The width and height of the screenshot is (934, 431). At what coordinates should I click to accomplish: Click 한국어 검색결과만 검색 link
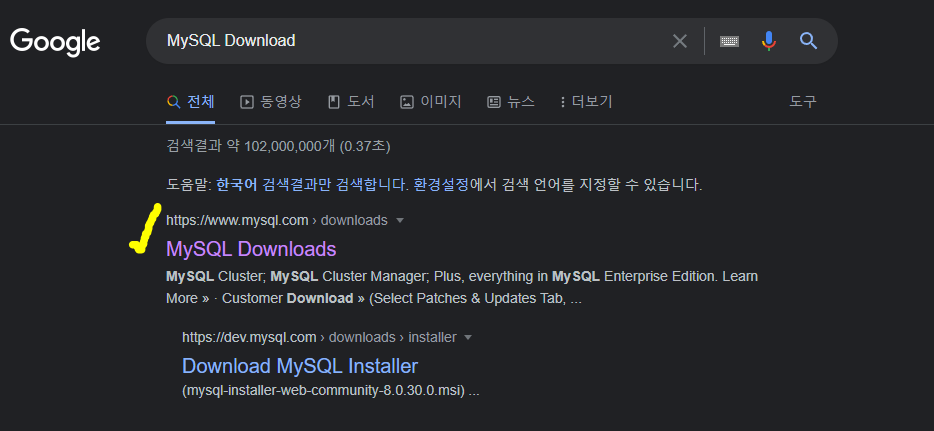[x=312, y=185]
